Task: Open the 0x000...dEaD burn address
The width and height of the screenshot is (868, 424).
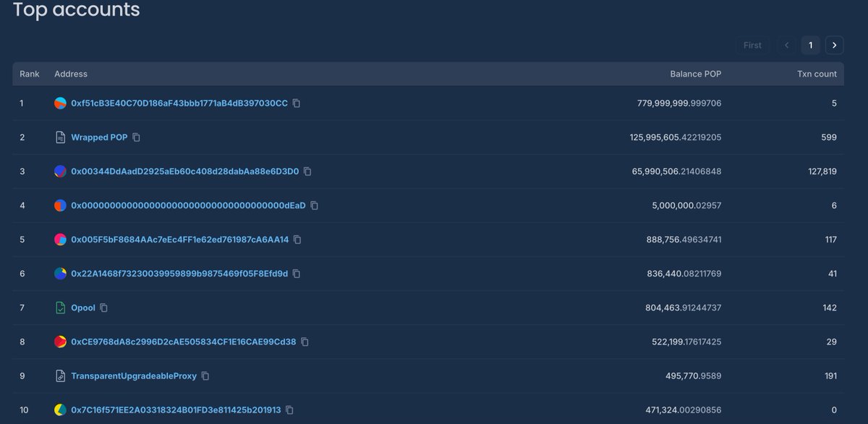Action: [x=188, y=205]
